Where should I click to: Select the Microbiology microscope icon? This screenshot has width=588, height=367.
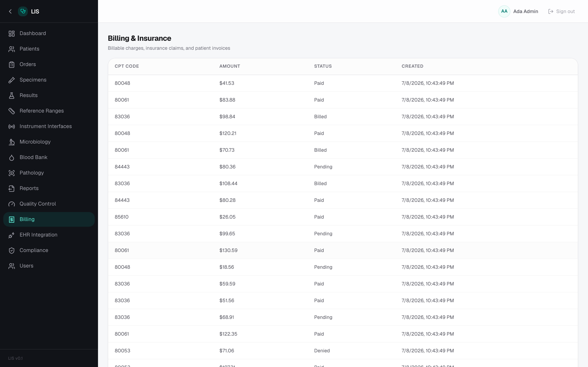(x=11, y=142)
